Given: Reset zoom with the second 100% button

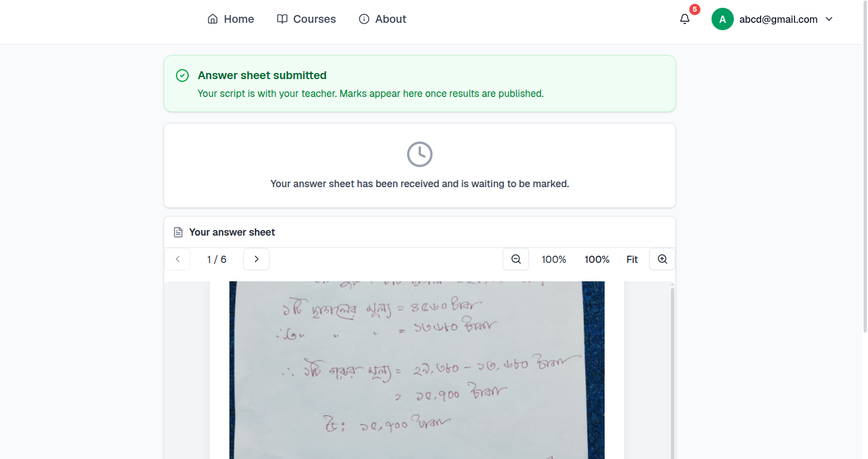Looking at the screenshot, I should click(x=597, y=260).
